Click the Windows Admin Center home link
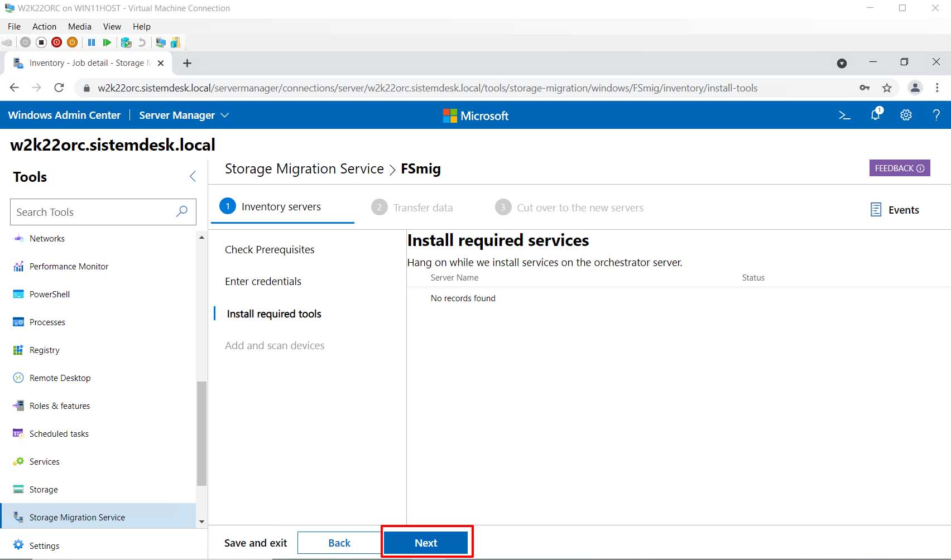Screen dimensions: 951x560 pos(64,115)
